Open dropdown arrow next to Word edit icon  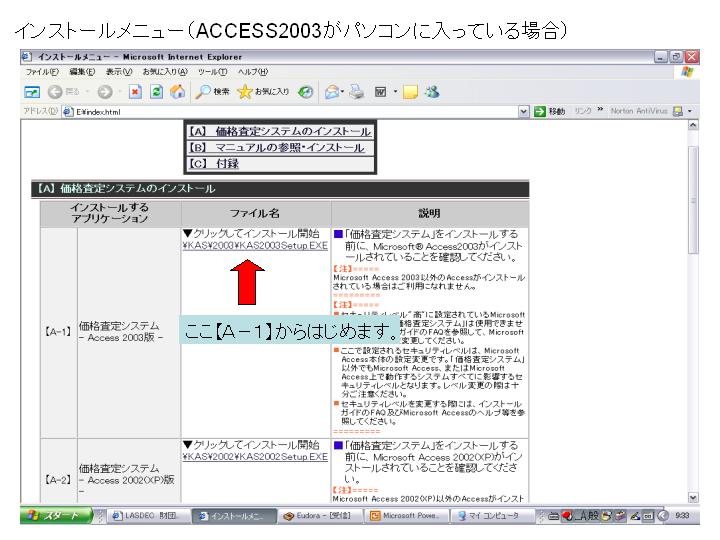pos(395,92)
